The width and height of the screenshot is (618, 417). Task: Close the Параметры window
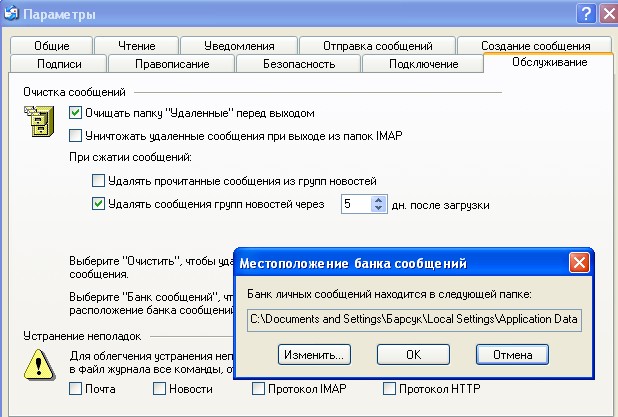point(609,14)
